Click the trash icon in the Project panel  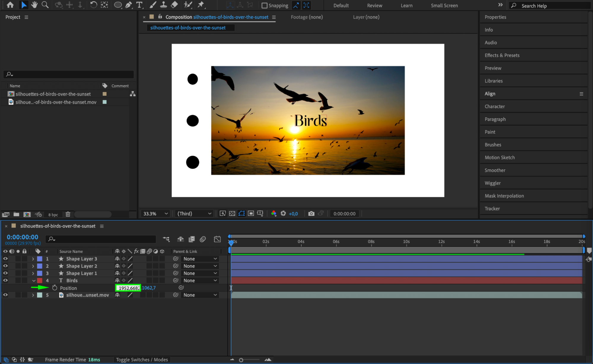click(x=68, y=214)
